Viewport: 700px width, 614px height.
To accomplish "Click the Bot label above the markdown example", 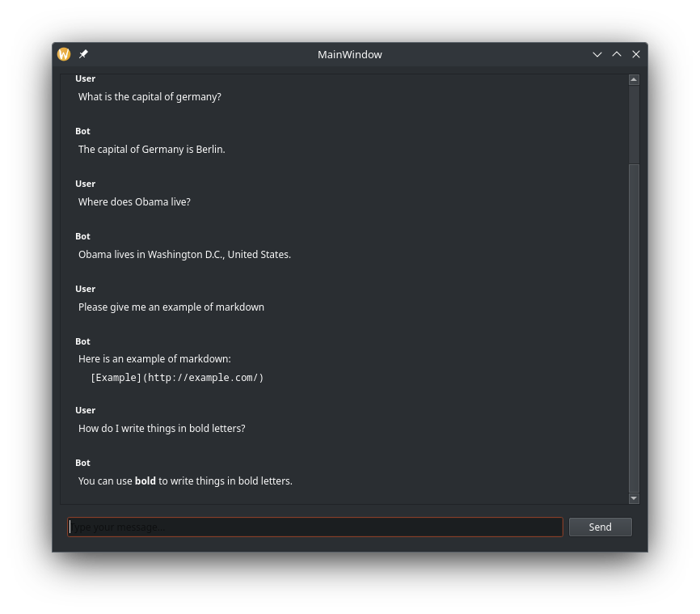I will (x=82, y=341).
